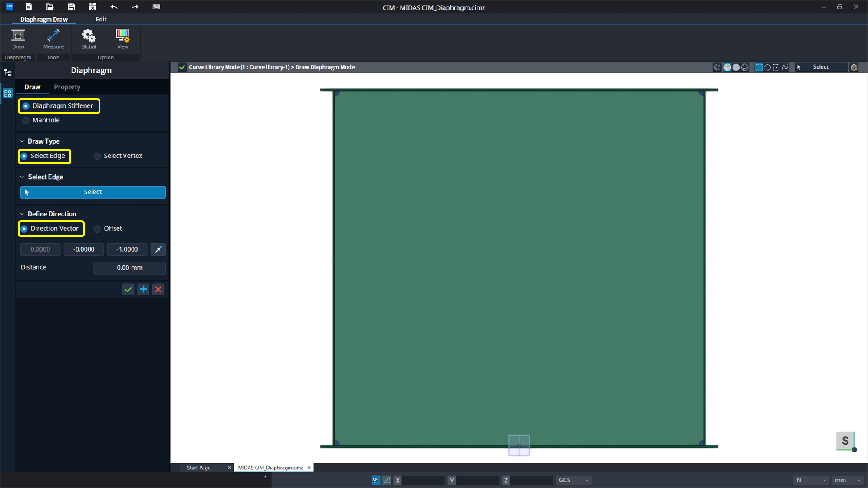This screenshot has width=868, height=488.
Task: Open the Draw panel tab
Action: tap(33, 87)
